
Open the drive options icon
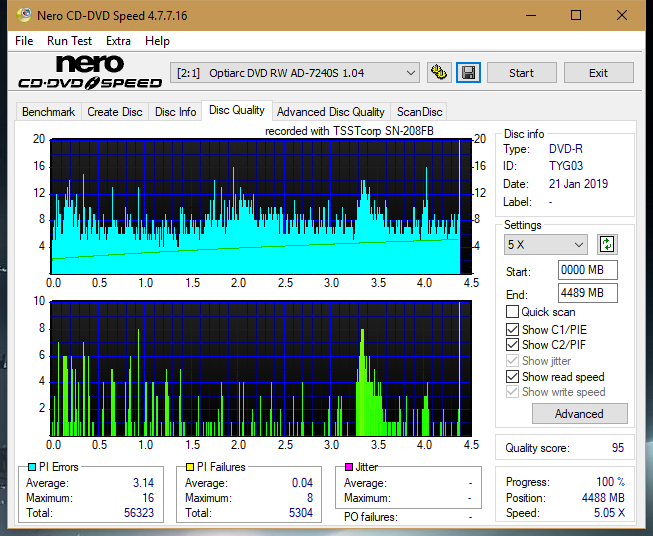coord(439,73)
